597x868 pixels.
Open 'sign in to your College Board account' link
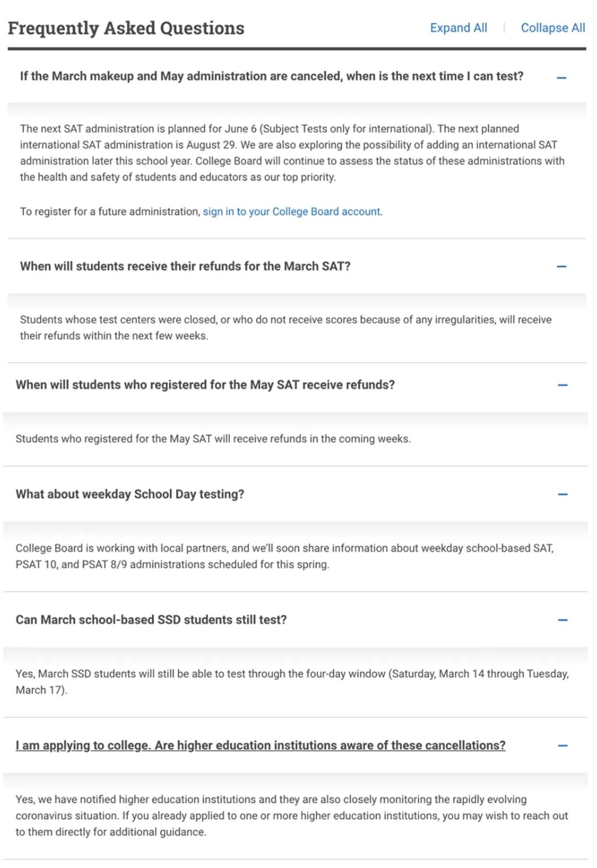292,212
